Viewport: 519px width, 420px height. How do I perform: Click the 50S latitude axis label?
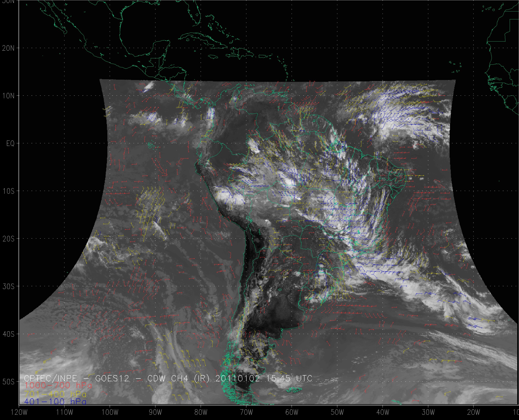coord(8,382)
